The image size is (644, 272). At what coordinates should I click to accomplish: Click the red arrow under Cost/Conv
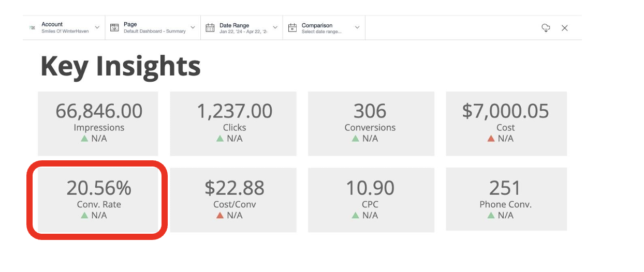point(219,216)
